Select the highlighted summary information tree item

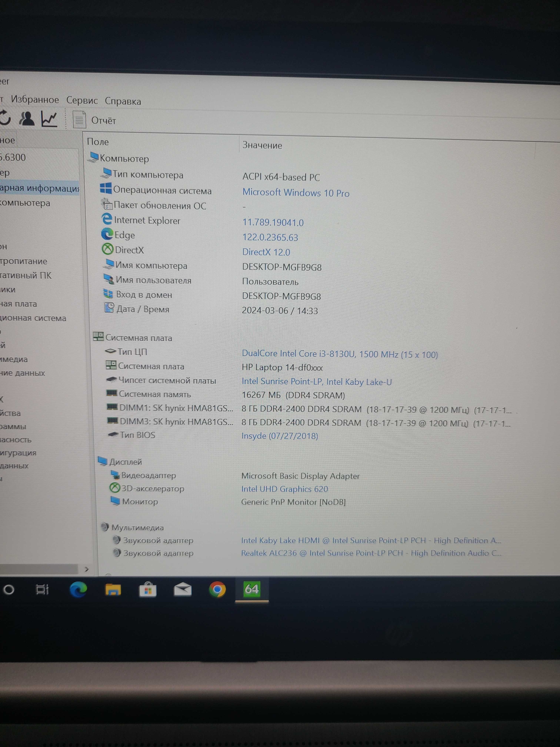point(39,188)
